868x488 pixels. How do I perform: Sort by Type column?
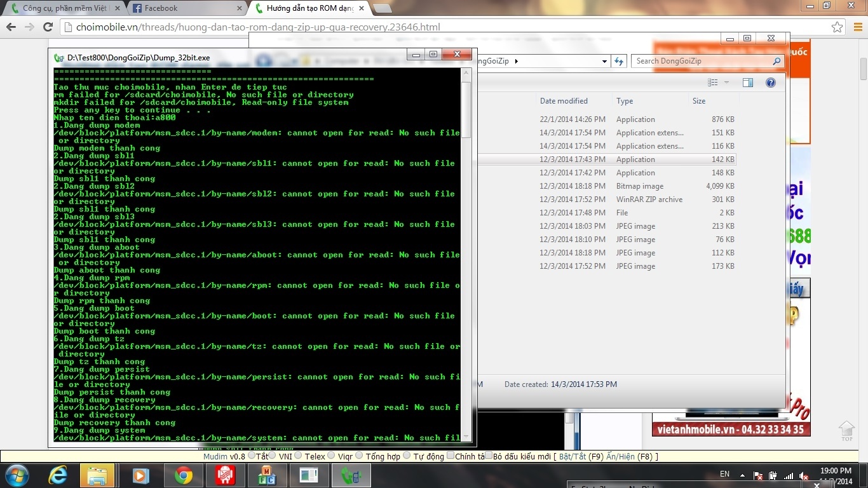[x=625, y=101]
